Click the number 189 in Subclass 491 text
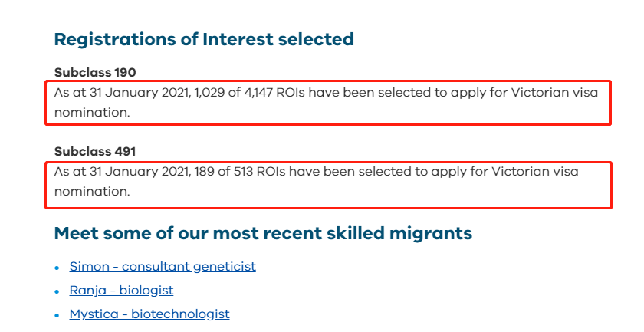Image resolution: width=644 pixels, height=332 pixels. [204, 172]
